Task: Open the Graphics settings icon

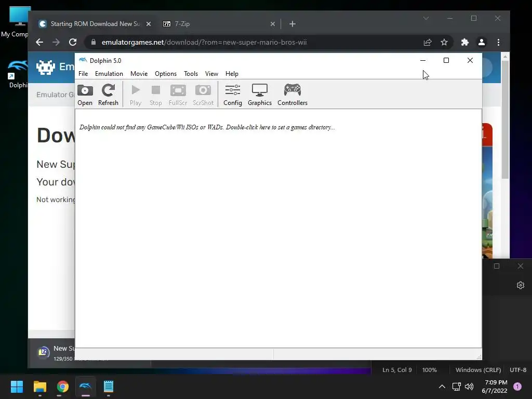Action: (x=260, y=95)
